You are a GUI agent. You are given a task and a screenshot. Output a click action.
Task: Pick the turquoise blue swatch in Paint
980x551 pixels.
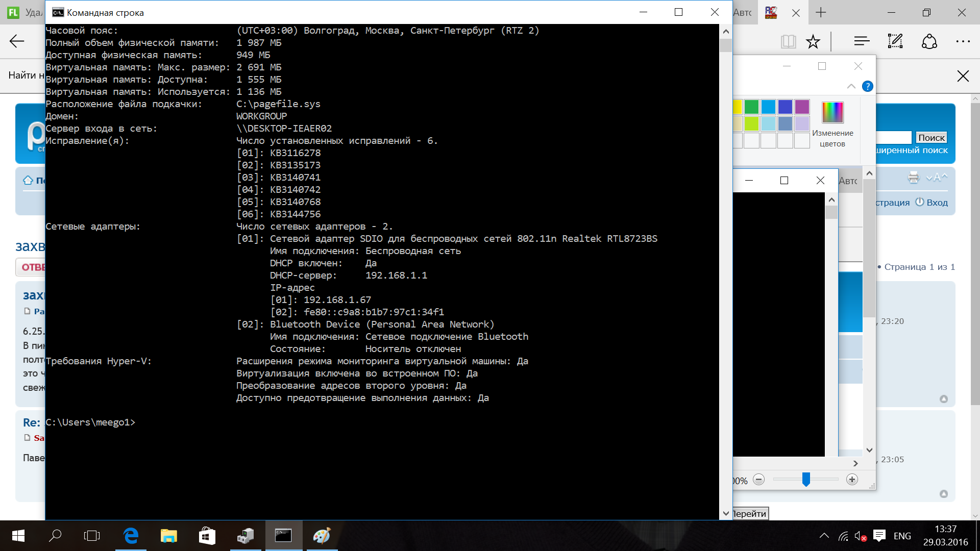coord(768,107)
